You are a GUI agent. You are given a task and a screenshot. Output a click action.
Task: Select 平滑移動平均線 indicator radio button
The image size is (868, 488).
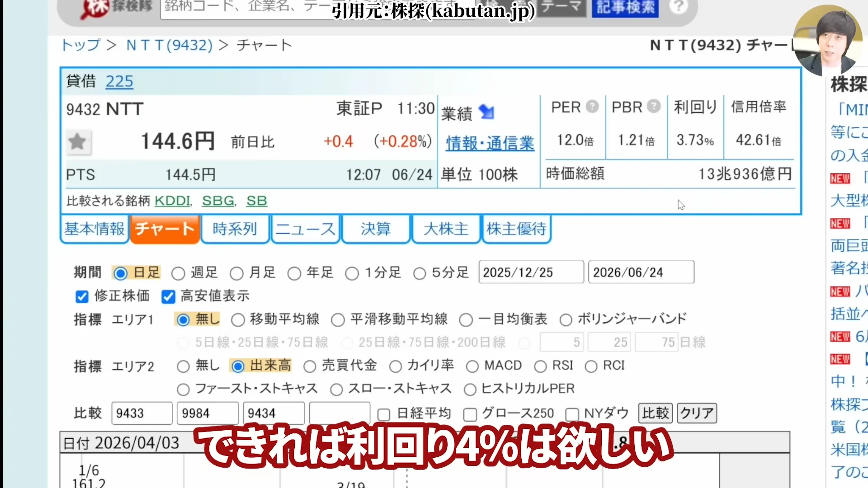pyautogui.click(x=338, y=320)
